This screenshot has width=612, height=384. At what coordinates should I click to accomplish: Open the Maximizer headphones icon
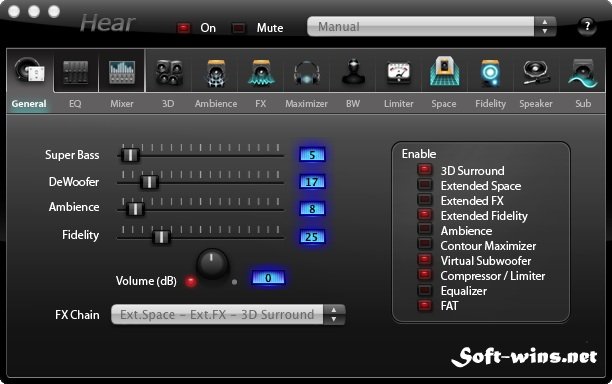pos(307,73)
